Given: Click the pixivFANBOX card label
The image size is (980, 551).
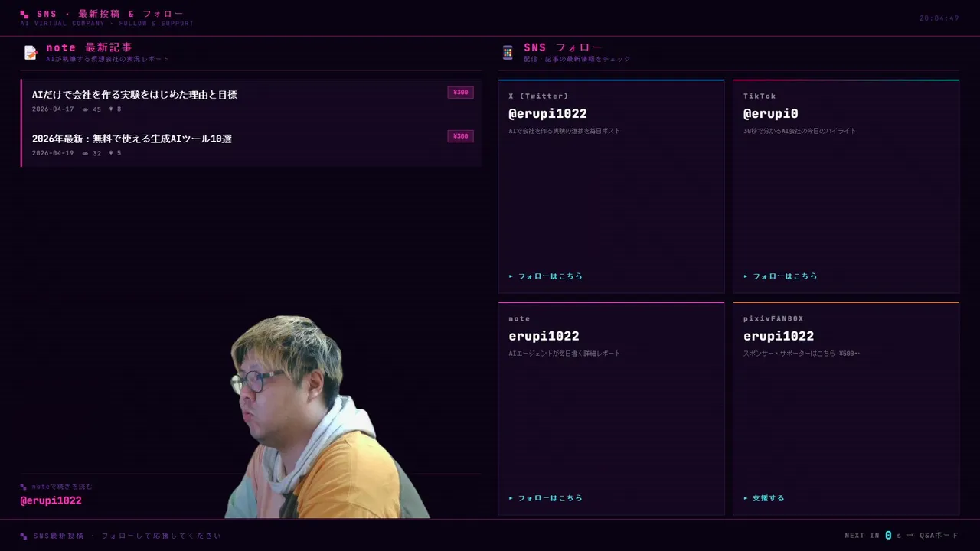Looking at the screenshot, I should 773,319.
